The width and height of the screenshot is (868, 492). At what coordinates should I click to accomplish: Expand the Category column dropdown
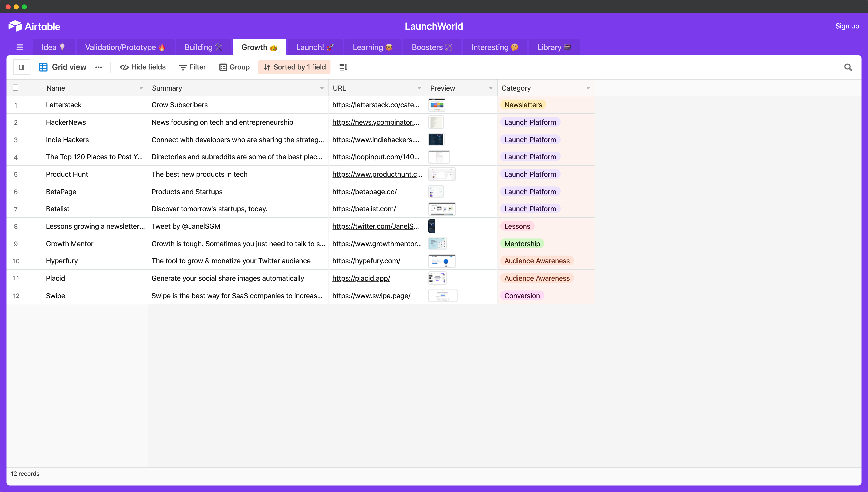click(x=588, y=88)
